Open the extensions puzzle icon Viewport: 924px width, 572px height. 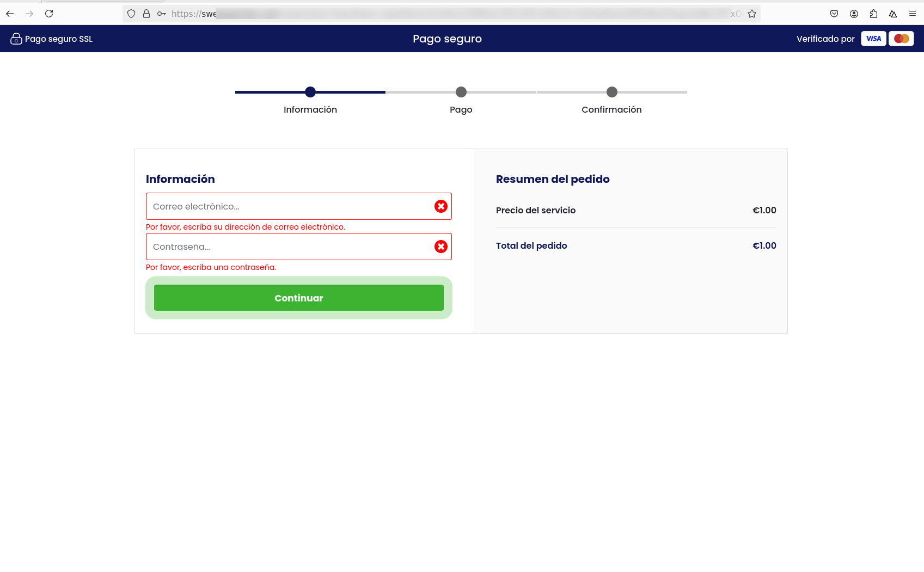(x=873, y=14)
